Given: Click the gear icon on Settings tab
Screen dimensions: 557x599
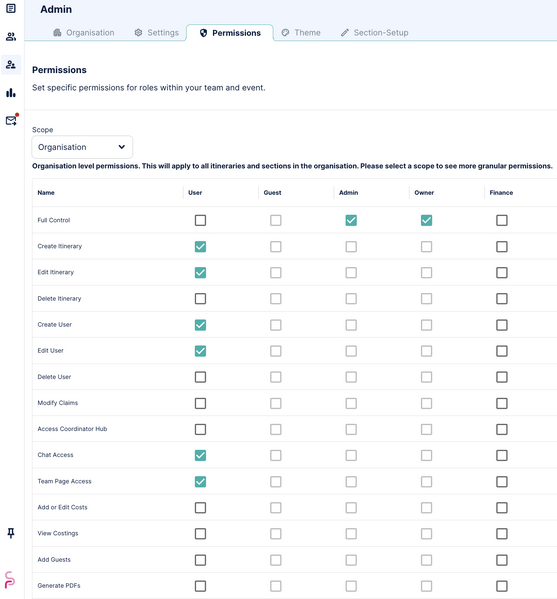Looking at the screenshot, I should click(138, 32).
